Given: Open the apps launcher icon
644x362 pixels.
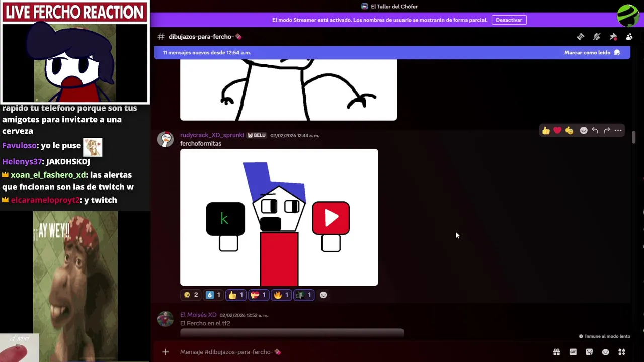Looking at the screenshot, I should (622, 352).
